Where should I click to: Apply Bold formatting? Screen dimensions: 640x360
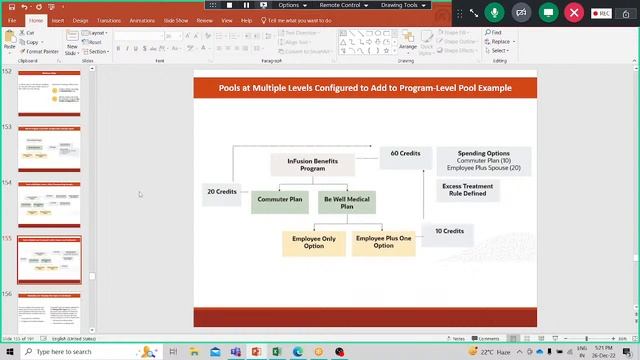[x=118, y=49]
